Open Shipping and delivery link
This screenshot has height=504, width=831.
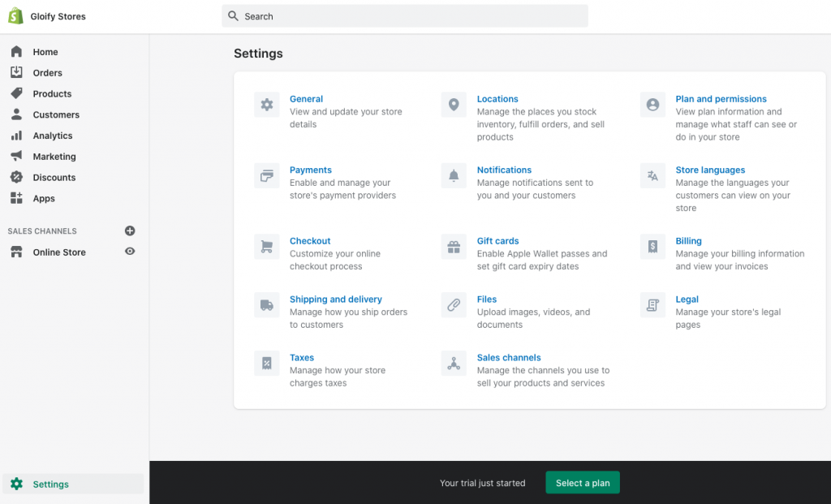335,299
